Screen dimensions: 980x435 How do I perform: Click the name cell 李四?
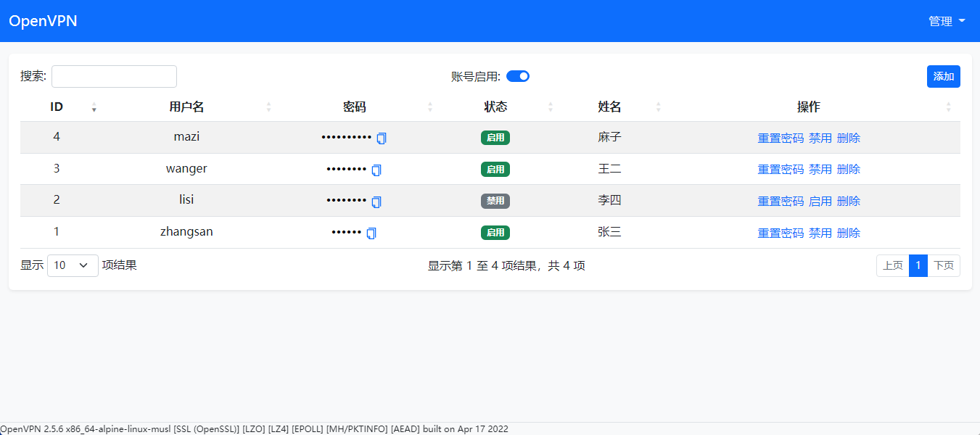609,201
